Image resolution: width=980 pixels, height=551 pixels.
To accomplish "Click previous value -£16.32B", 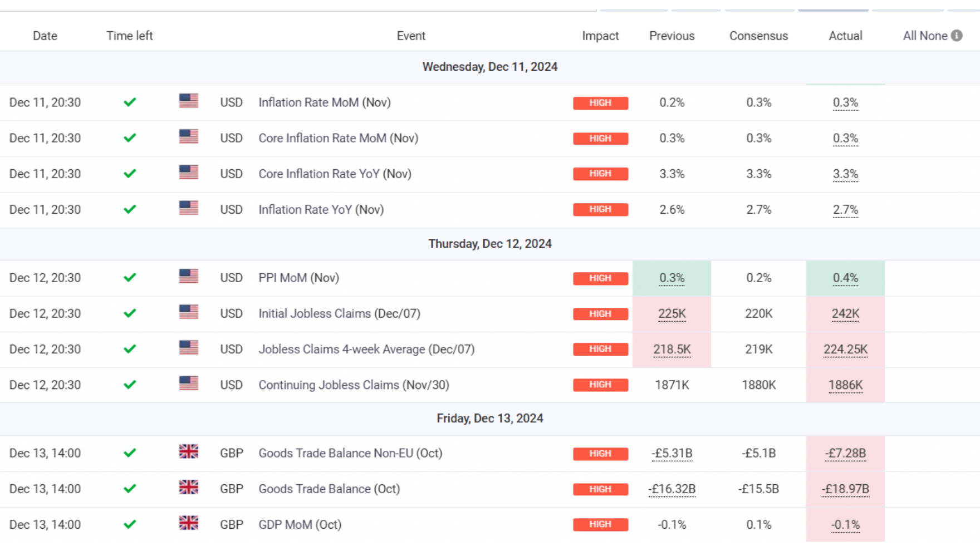I will 672,489.
